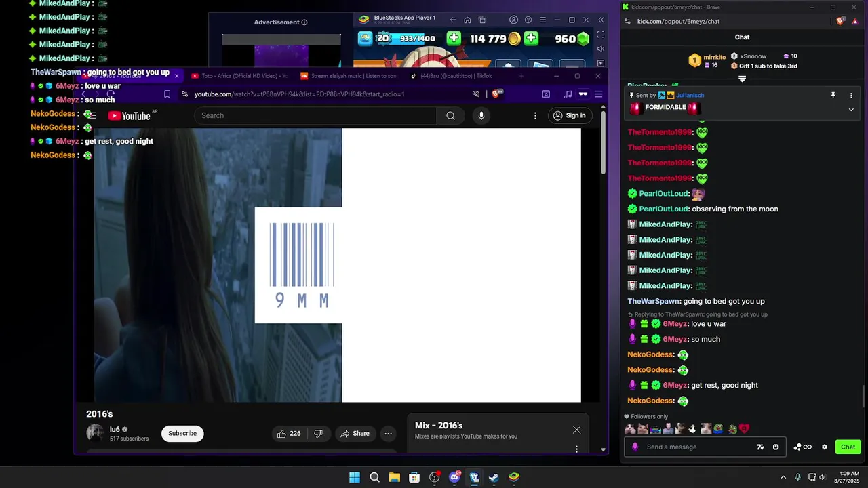Open pinned message three-dot menu
The image size is (868, 488).
click(851, 96)
